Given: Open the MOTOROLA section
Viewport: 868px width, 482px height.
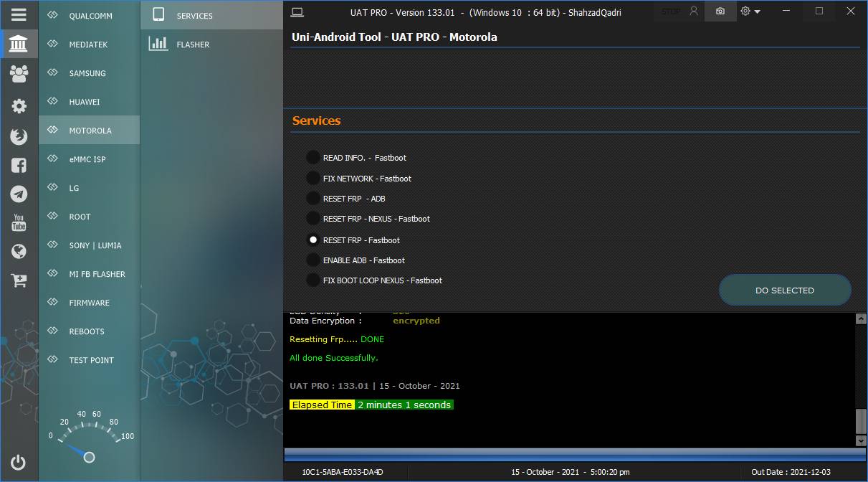Looking at the screenshot, I should (89, 130).
